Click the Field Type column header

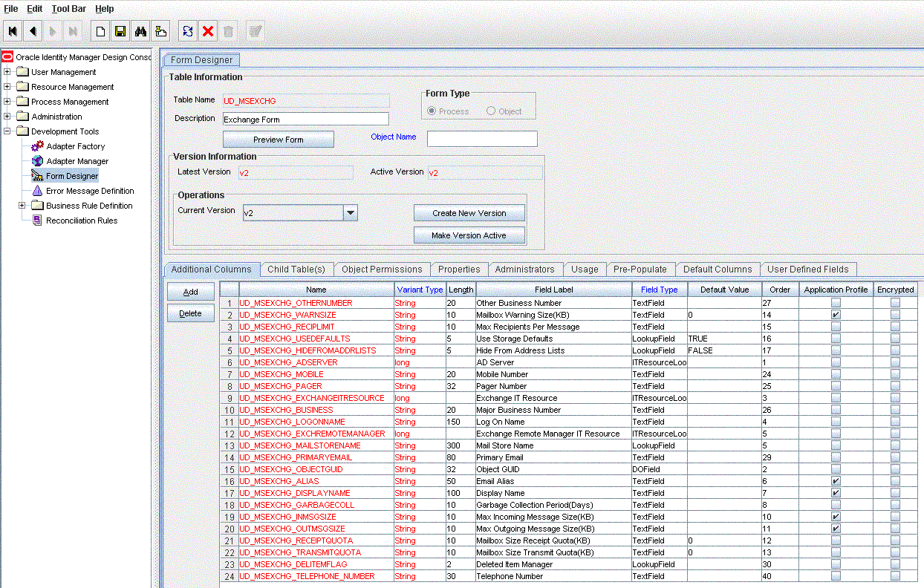(660, 290)
